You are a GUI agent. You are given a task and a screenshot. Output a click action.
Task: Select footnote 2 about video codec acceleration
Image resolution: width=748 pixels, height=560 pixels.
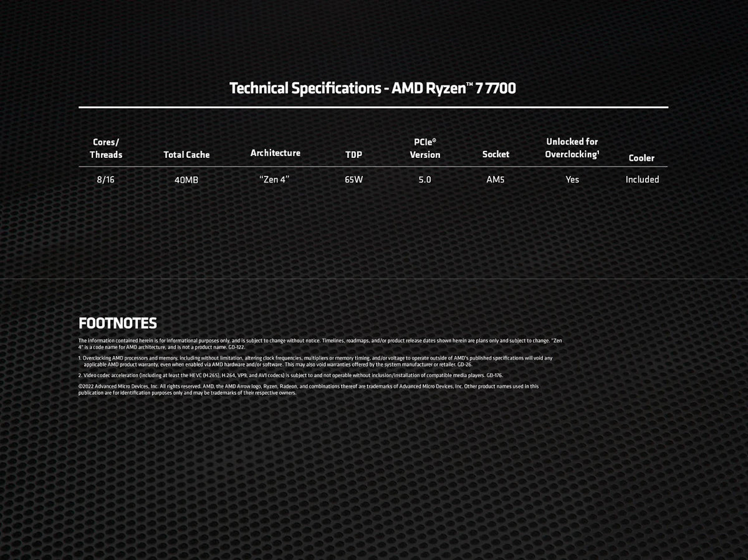tap(290, 375)
